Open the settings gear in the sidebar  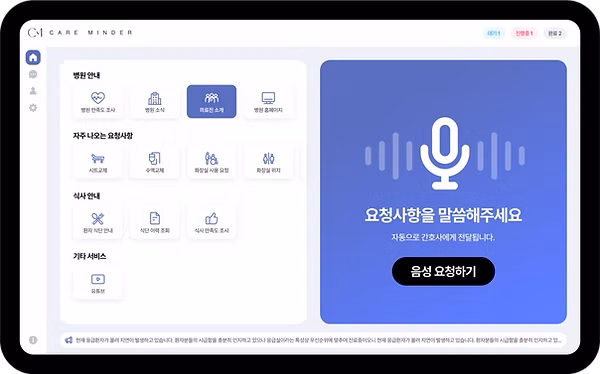click(x=33, y=108)
